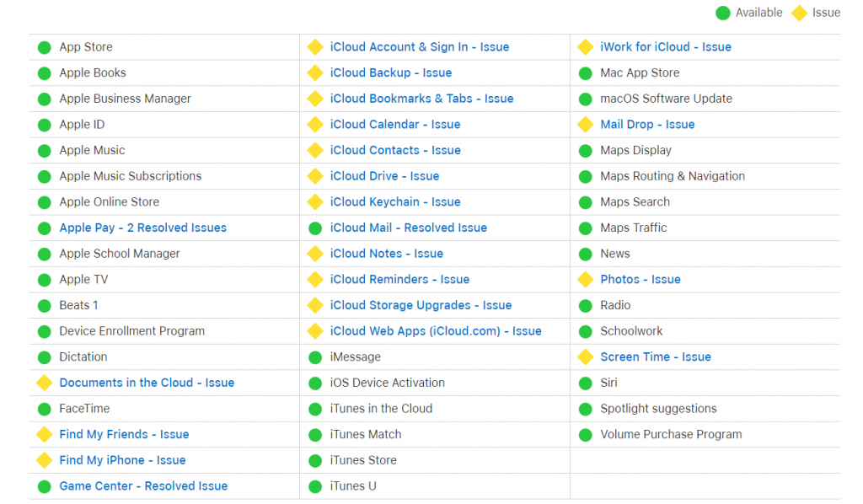The height and width of the screenshot is (504, 863).
Task: Open Apple Pay resolved issues link
Action: (142, 228)
